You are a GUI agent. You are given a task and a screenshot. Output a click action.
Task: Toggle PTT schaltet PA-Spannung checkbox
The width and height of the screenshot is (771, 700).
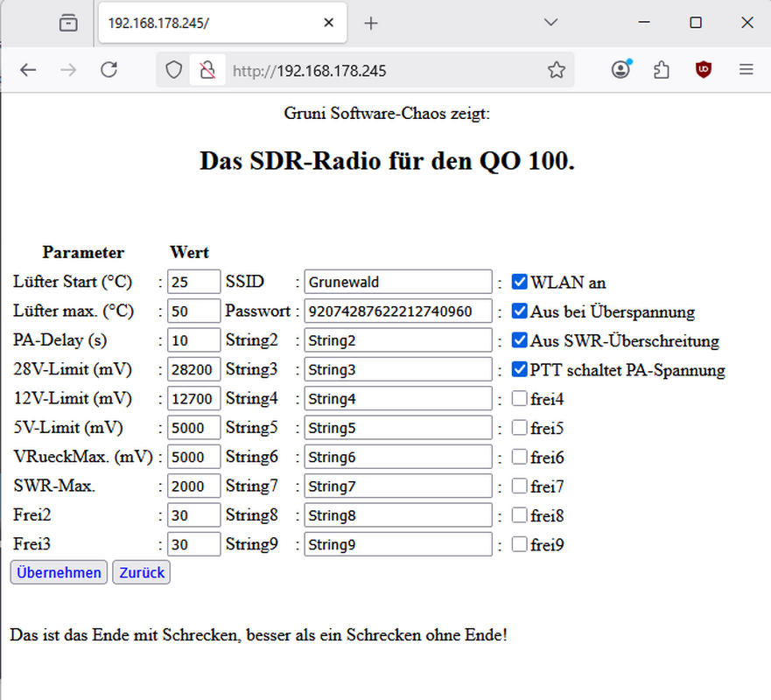pos(520,369)
